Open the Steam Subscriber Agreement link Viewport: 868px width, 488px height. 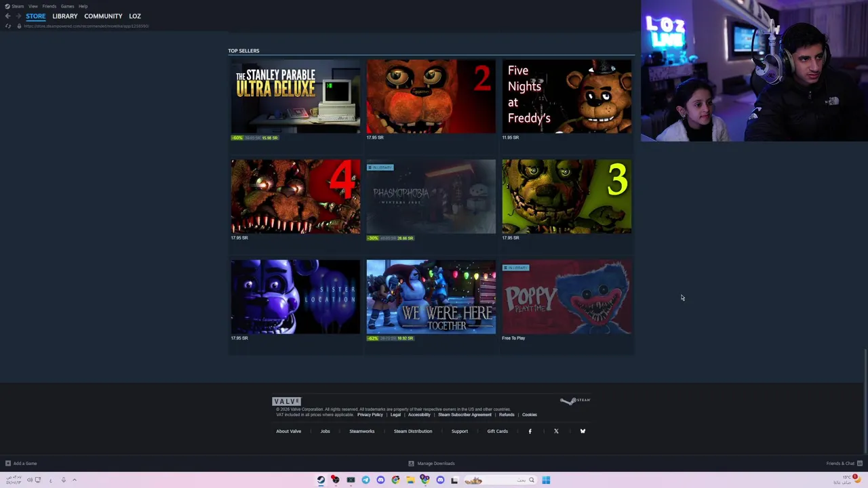(x=465, y=415)
